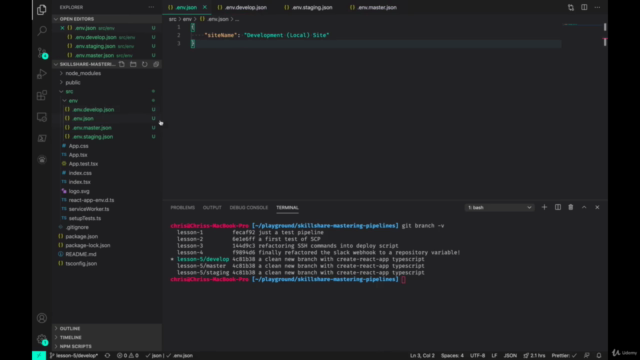Click Ln 3, Col 2 cursor position
640x360 pixels.
click(422, 356)
